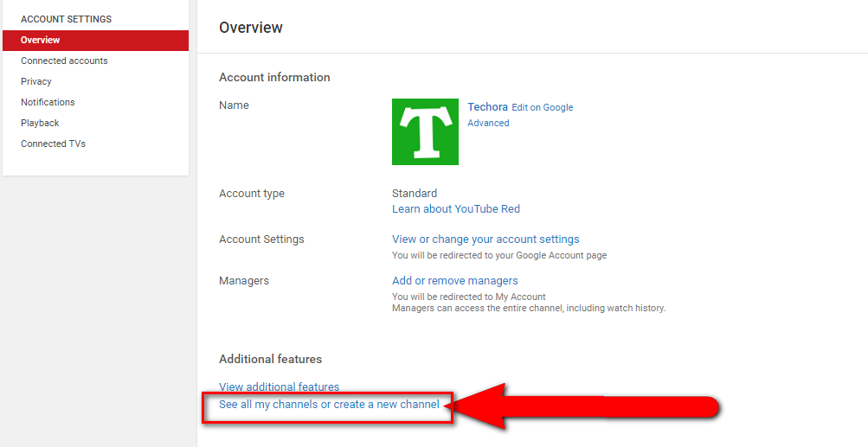The image size is (868, 447).
Task: Click See all my channels or create a new channel
Action: (329, 405)
